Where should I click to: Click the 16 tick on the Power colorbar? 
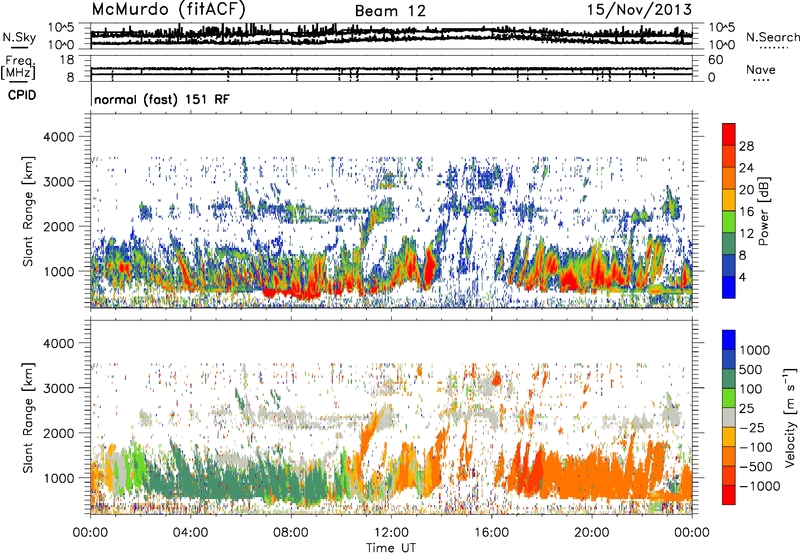[746, 211]
